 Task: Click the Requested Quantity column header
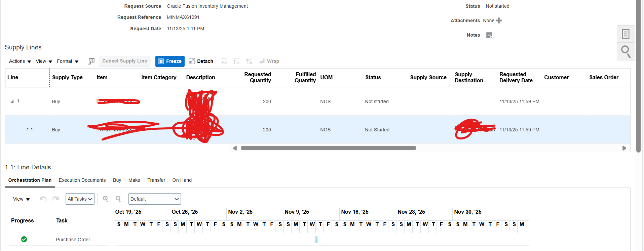258,77
